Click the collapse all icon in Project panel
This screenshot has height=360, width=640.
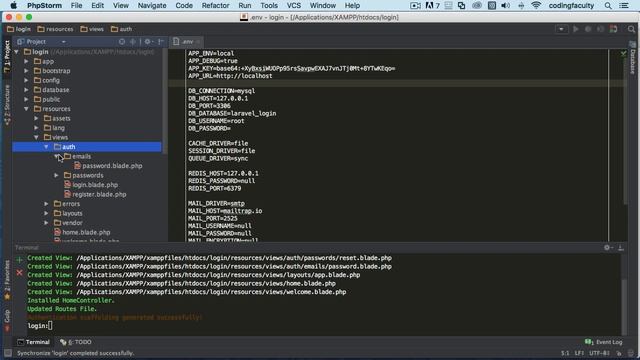point(133,42)
